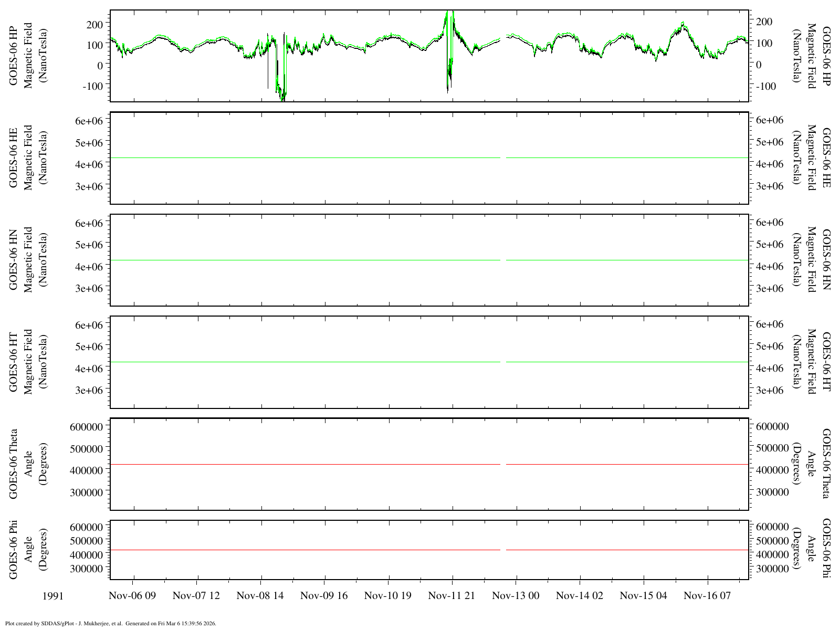Click the Nov-06 09 time axis label
Screen dimensions: 840x630
[x=133, y=595]
